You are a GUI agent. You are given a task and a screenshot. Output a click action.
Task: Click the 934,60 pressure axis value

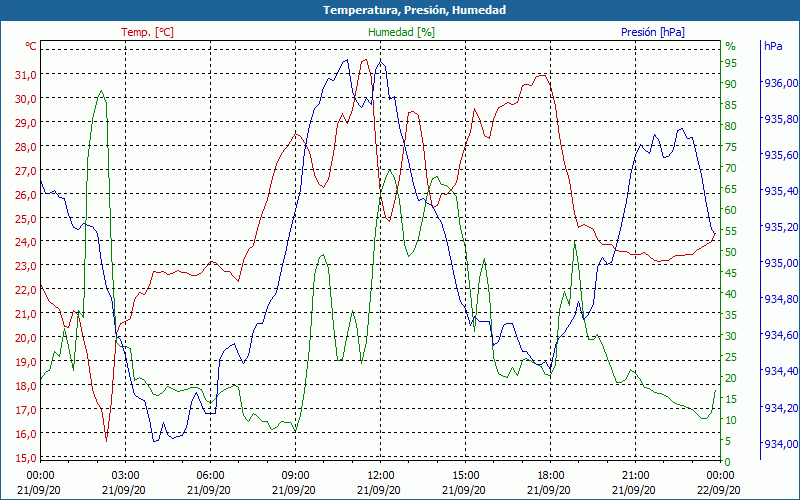tap(780, 335)
